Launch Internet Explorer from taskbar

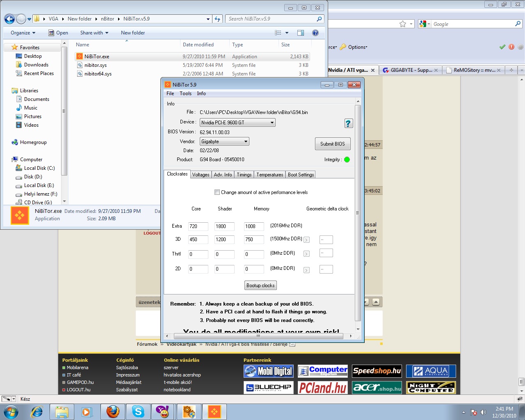click(37, 412)
